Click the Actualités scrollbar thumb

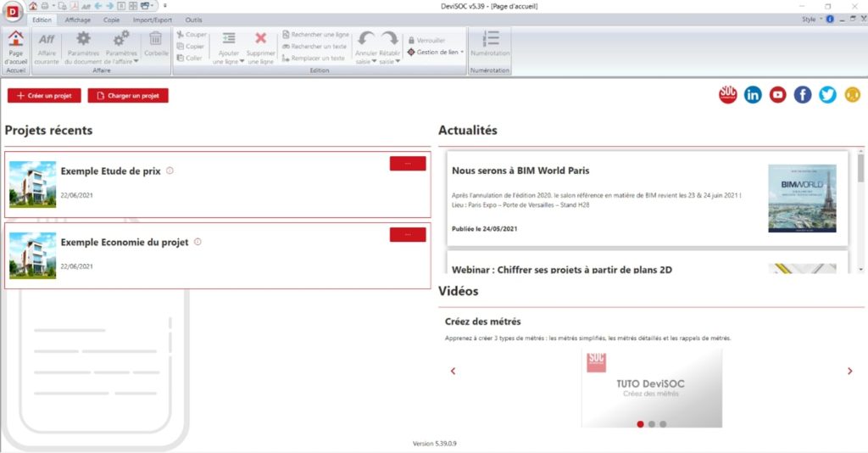pos(861,168)
